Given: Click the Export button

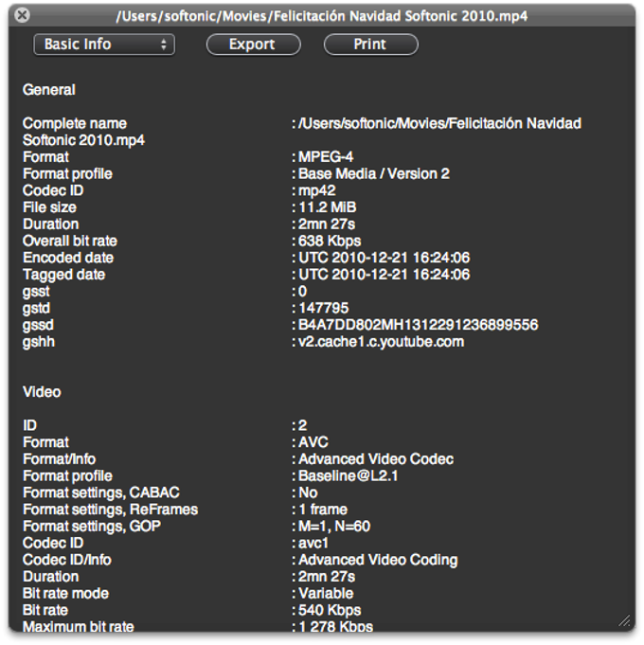Looking at the screenshot, I should [x=253, y=45].
